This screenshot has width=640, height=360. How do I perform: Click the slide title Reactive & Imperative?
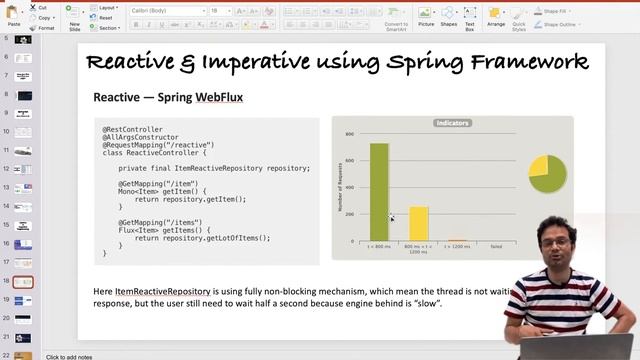(x=337, y=62)
